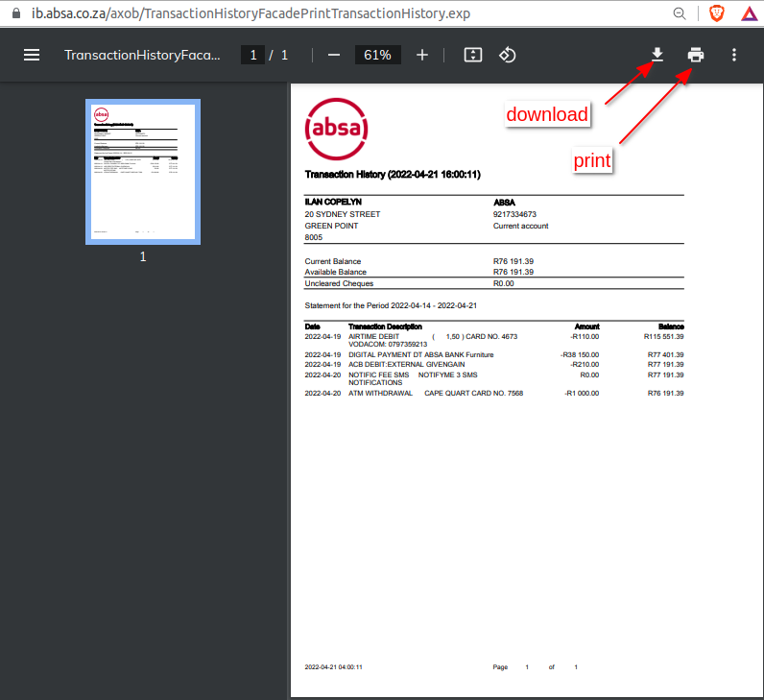Toggle the PDF sidebar with the hamburger menu
The width and height of the screenshot is (764, 700).
pos(32,55)
